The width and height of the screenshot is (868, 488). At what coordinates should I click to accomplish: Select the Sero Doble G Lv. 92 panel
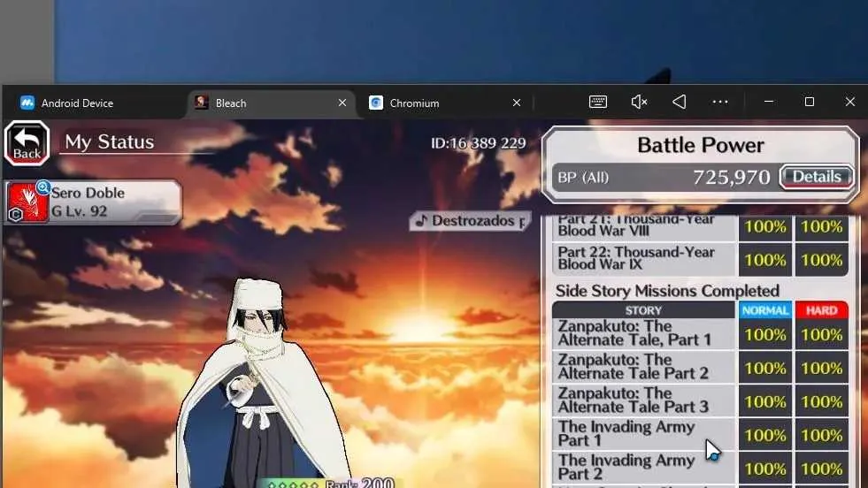point(93,202)
